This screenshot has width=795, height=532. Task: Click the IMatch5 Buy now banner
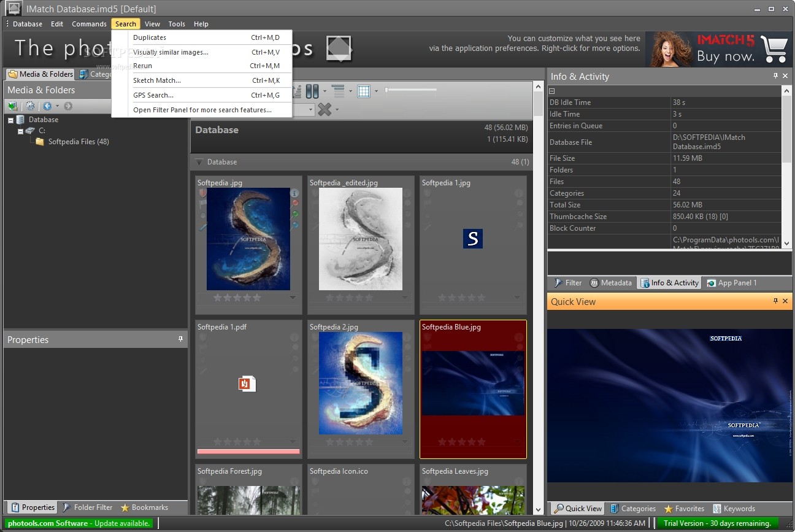pos(718,49)
